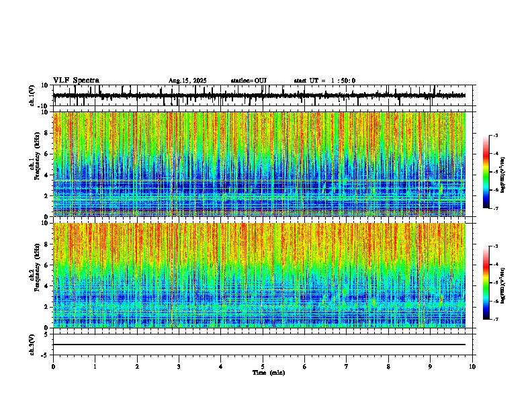This screenshot has height=411, width=532.
Task: Click the ch.1 colorbar "log(PSD)" label
Action: (x=503, y=175)
